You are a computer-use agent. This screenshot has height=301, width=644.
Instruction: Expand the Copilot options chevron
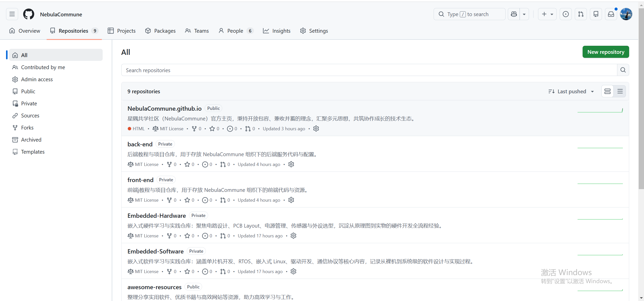click(524, 14)
